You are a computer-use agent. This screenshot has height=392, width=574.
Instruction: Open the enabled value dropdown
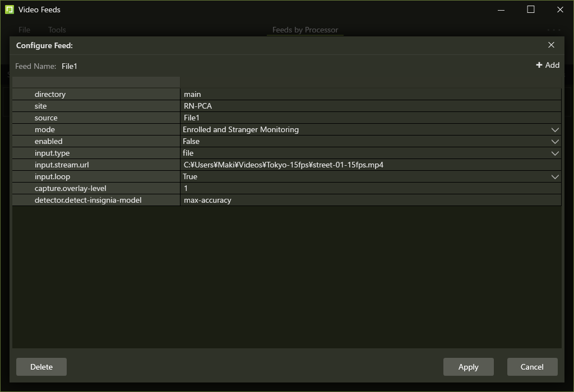(x=555, y=141)
